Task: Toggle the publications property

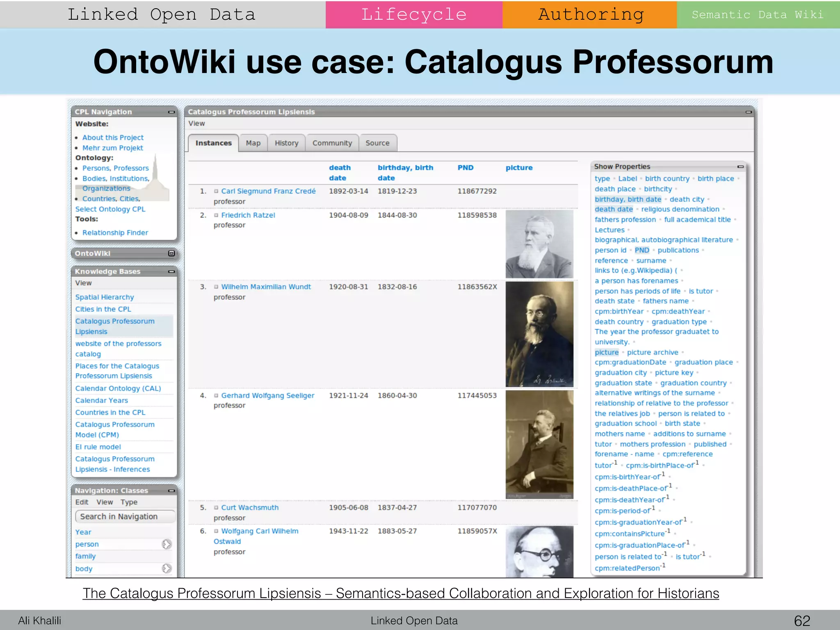Action: click(678, 250)
